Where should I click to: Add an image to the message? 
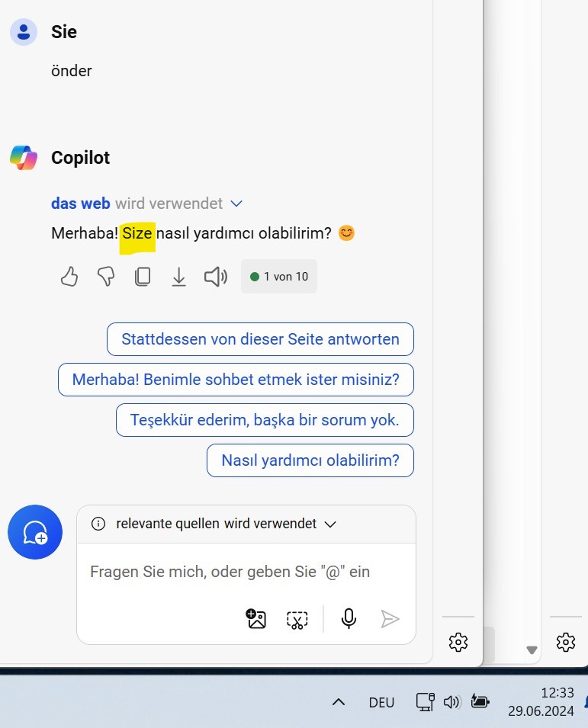pyautogui.click(x=255, y=619)
